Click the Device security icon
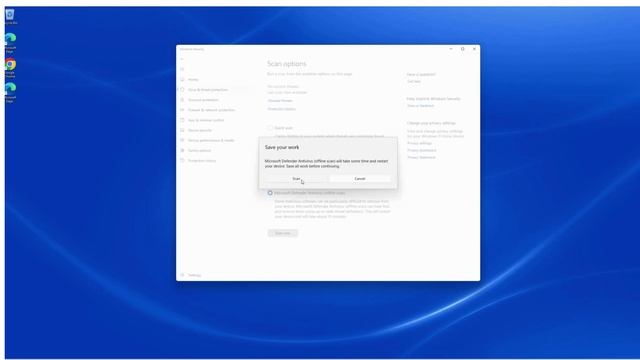 tap(182, 130)
